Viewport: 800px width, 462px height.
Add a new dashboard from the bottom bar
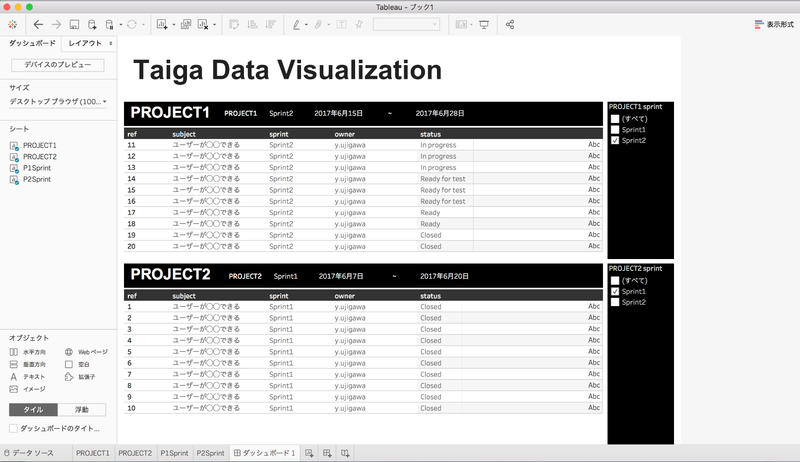click(x=327, y=453)
